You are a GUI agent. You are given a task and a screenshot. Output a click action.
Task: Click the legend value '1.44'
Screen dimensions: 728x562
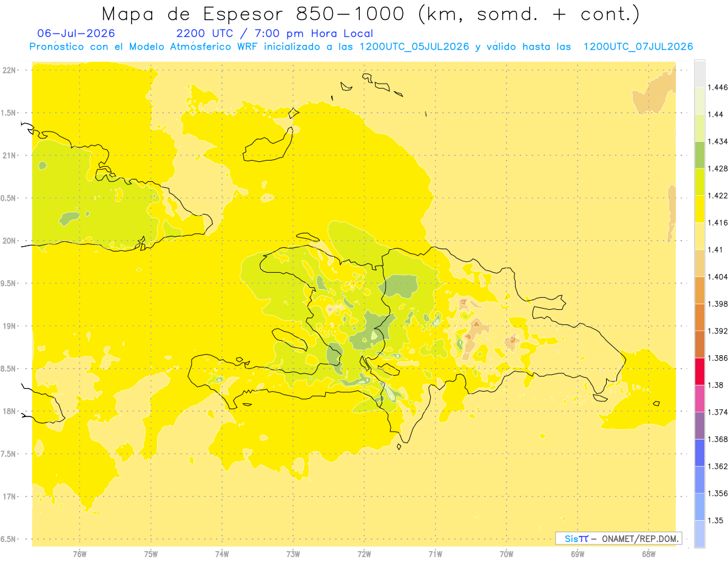point(716,114)
